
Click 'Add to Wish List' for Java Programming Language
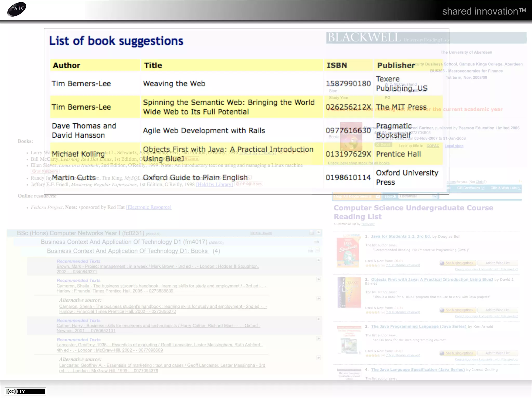[498, 353]
